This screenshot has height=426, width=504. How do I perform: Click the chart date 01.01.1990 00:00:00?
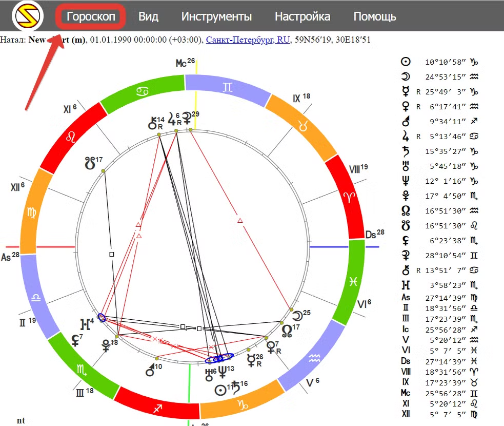(128, 40)
